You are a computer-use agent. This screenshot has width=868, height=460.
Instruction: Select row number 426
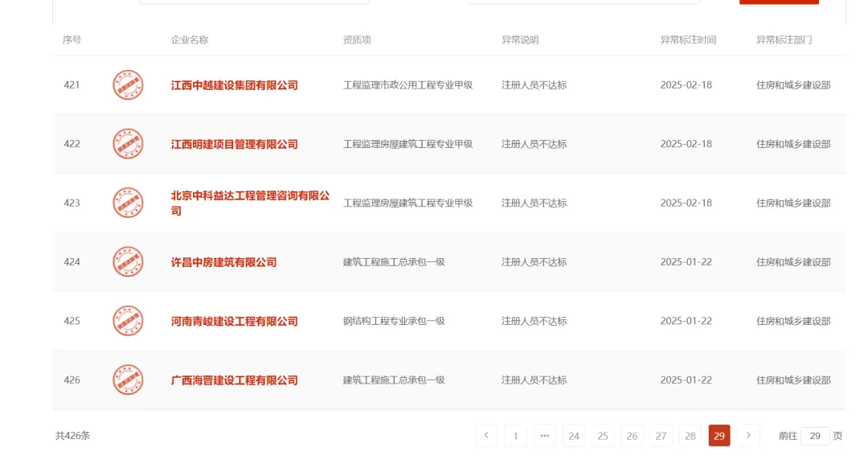click(72, 380)
